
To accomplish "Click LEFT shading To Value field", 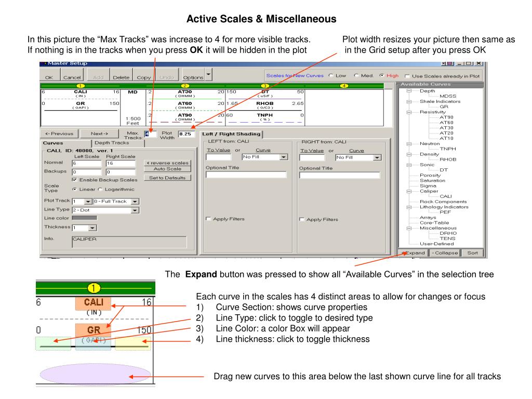I will pyautogui.click(x=219, y=157).
